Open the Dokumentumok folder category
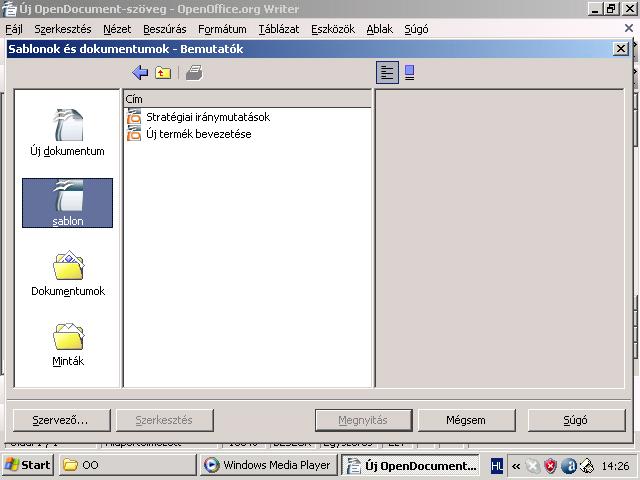The width and height of the screenshot is (640, 480). point(67,273)
